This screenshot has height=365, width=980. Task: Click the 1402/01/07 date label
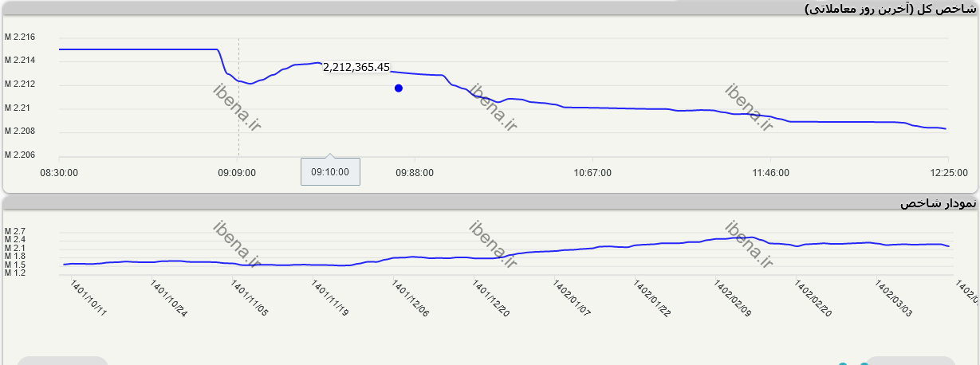coord(572,299)
